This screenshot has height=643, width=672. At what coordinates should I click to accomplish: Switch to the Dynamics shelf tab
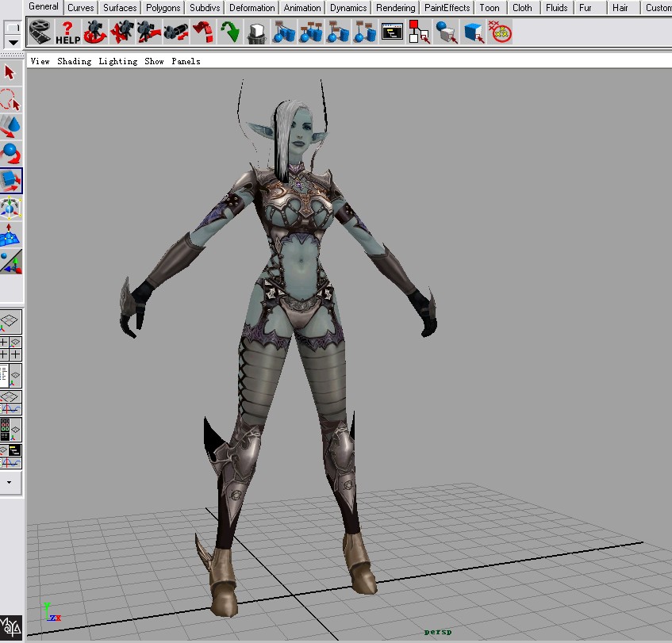click(348, 8)
